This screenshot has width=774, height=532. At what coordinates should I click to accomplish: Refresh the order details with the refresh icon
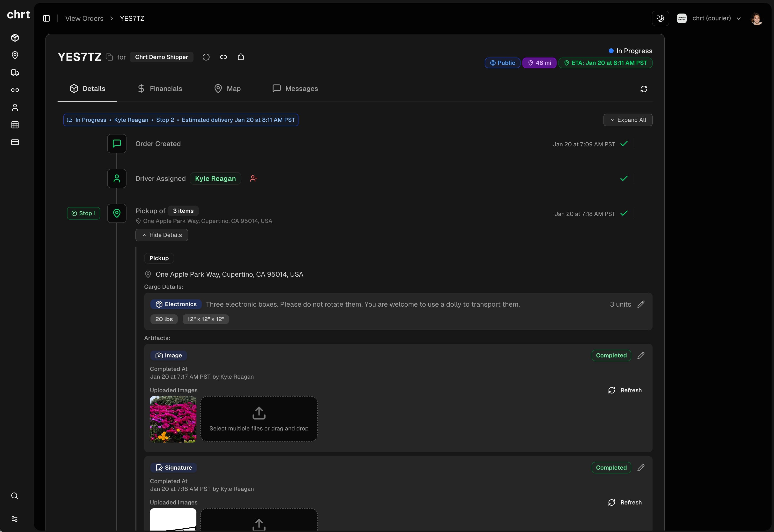(x=643, y=89)
